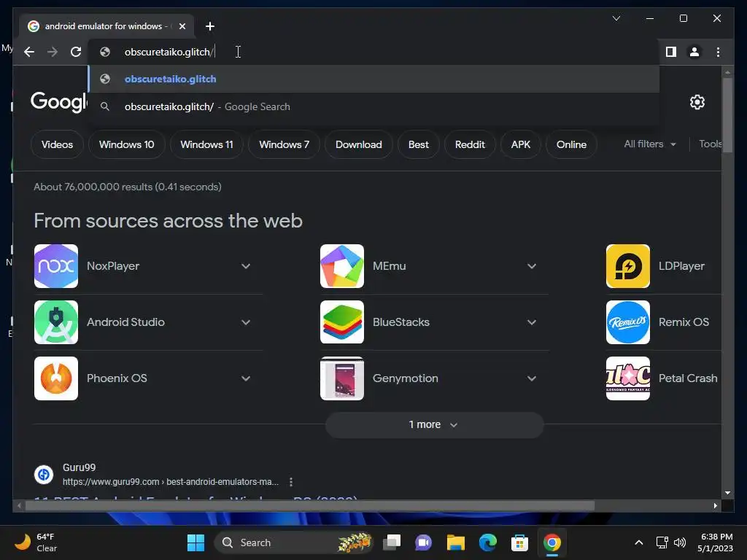Viewport: 747px width, 560px height.
Task: Select the Videos filter chip
Action: (x=57, y=145)
